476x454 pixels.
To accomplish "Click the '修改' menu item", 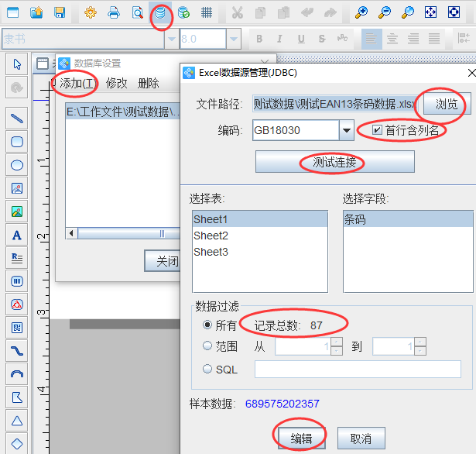I will [117, 84].
